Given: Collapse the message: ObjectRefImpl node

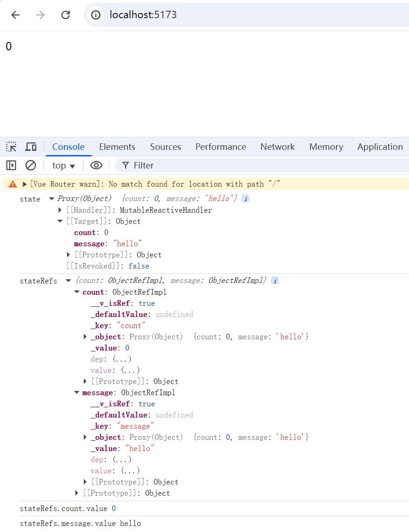Looking at the screenshot, I should [77, 392].
